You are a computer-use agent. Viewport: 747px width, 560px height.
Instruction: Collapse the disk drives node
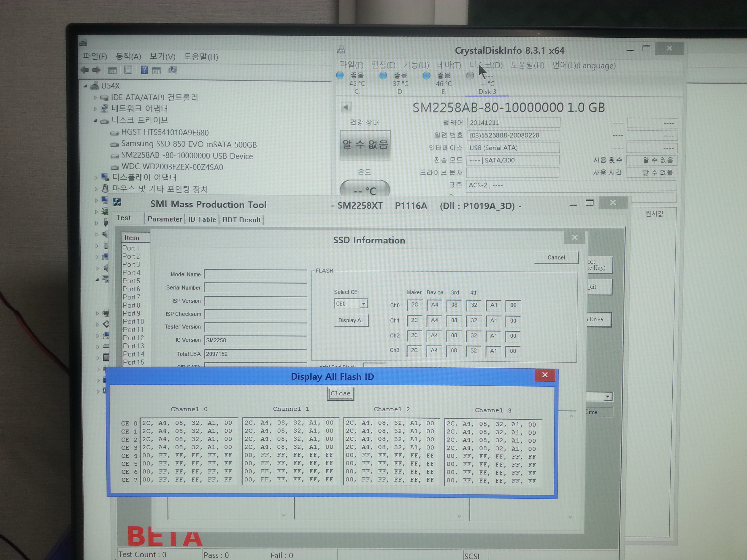[x=95, y=121]
